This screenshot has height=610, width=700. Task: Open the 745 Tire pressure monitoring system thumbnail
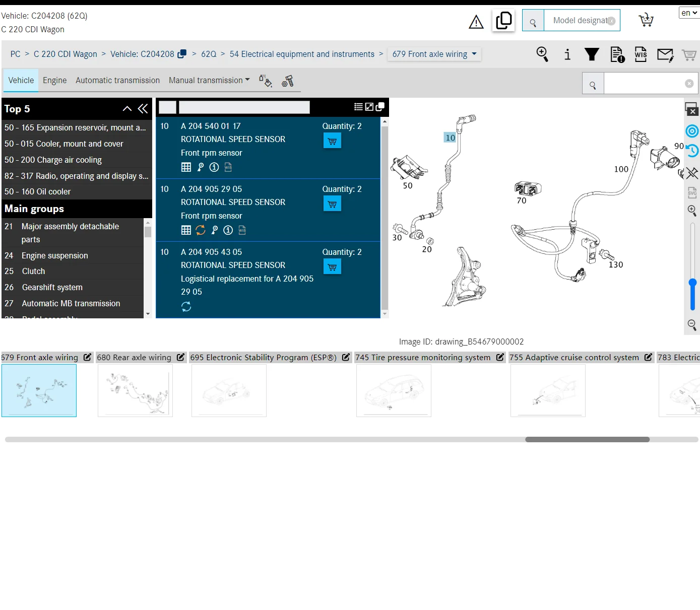(394, 390)
